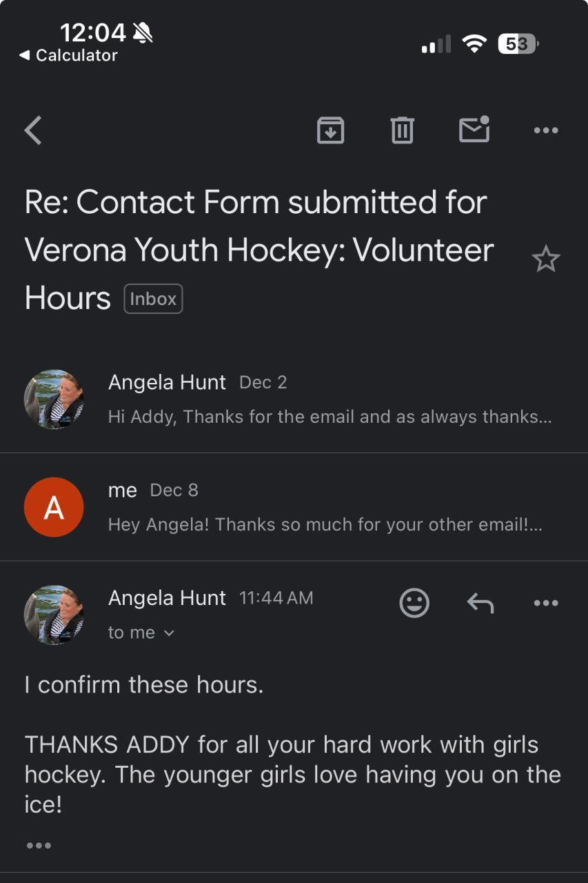This screenshot has width=588, height=883.
Task: Mark the email as unread
Action: pos(474,129)
